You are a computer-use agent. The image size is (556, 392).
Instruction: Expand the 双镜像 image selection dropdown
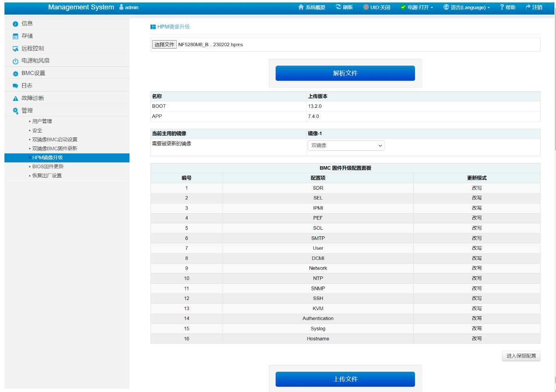(346, 146)
